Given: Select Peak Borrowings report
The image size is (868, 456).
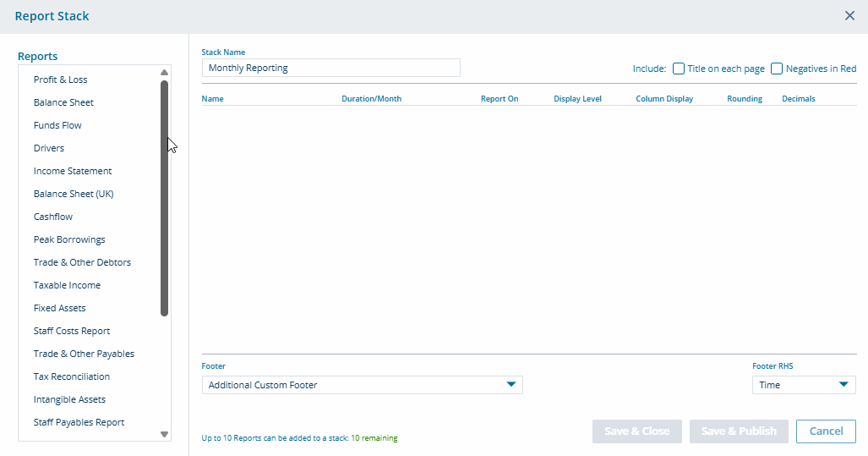Looking at the screenshot, I should point(69,239).
